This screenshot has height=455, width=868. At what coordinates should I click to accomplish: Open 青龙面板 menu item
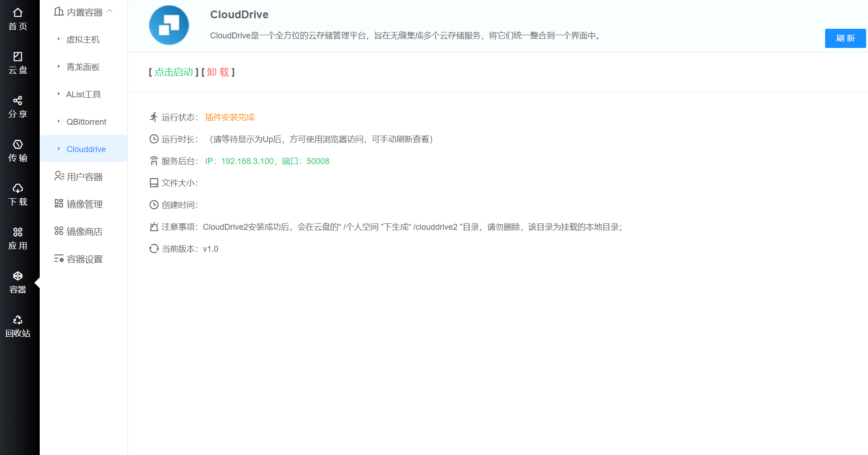coord(84,67)
